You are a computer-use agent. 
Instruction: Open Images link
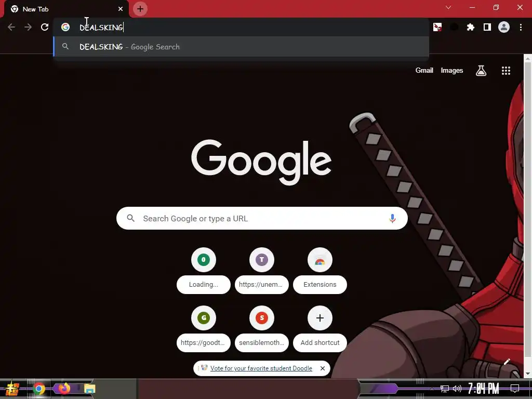tap(451, 70)
